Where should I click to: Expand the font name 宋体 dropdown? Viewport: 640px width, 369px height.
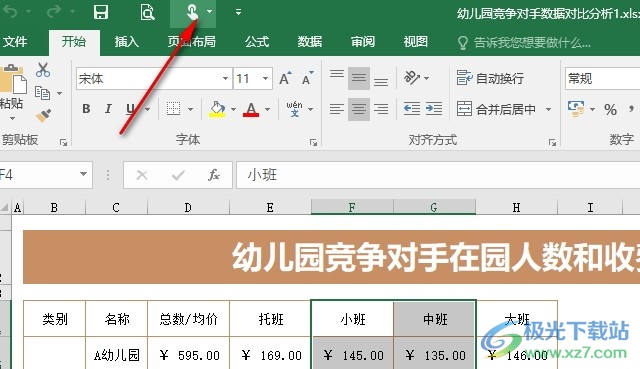point(225,78)
